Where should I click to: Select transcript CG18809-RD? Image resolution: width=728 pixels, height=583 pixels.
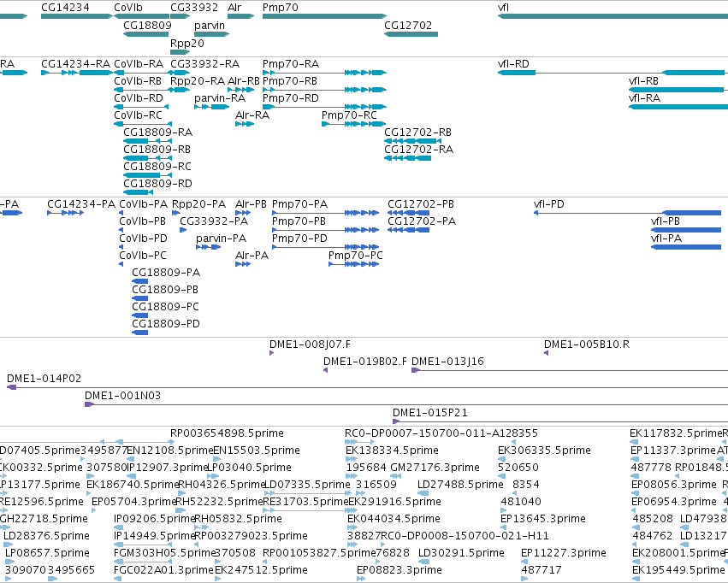[158, 184]
